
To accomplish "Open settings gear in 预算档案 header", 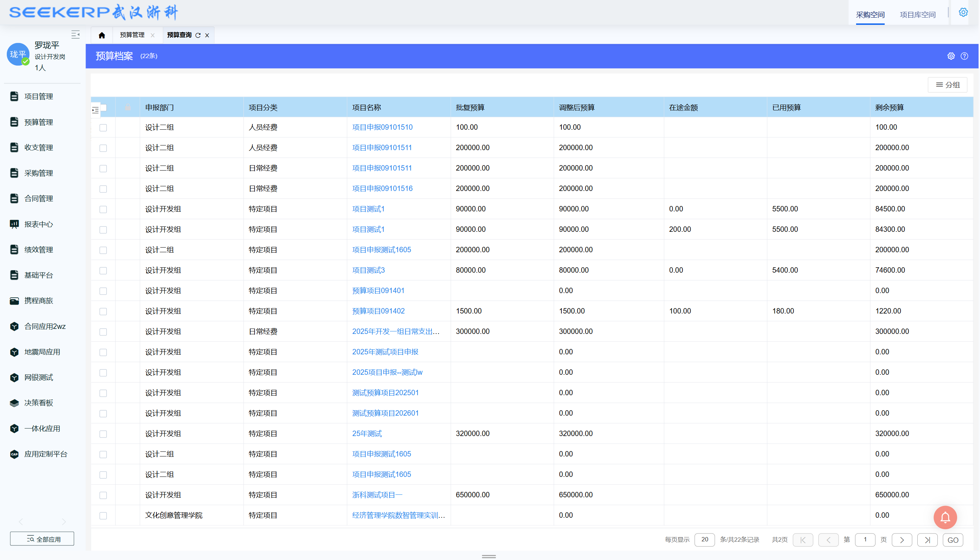I will pyautogui.click(x=951, y=56).
